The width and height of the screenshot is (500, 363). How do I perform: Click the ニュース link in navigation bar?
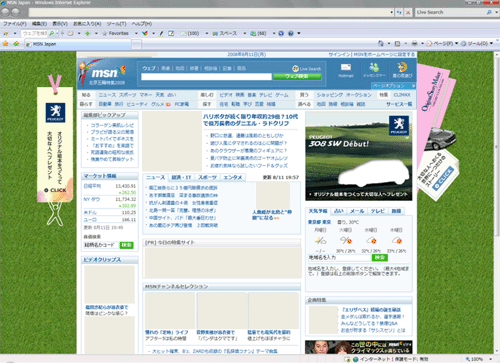point(107,95)
